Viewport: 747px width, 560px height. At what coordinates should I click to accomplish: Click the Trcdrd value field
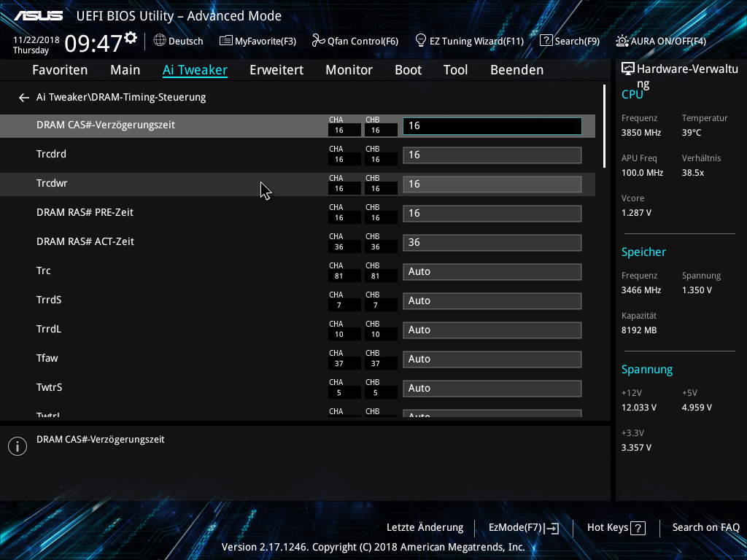tap(492, 155)
